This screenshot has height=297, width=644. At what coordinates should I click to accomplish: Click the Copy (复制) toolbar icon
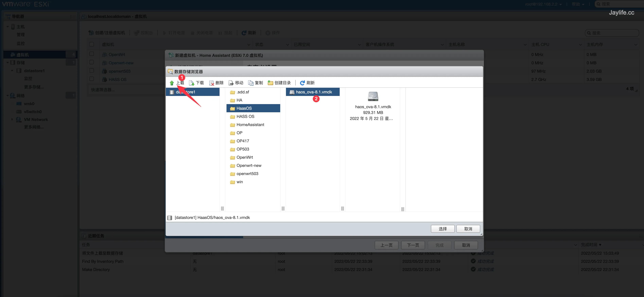point(250,83)
